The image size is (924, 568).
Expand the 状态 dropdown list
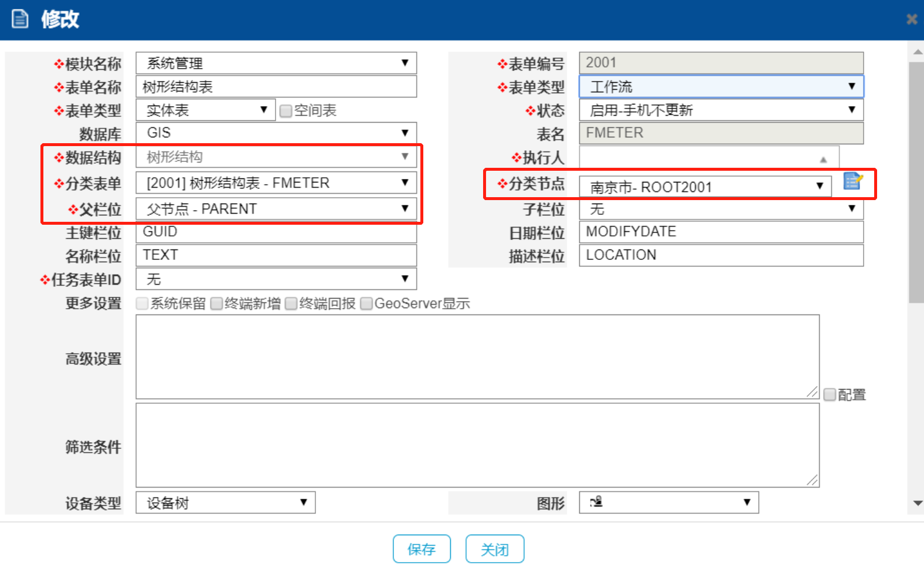[721, 110]
